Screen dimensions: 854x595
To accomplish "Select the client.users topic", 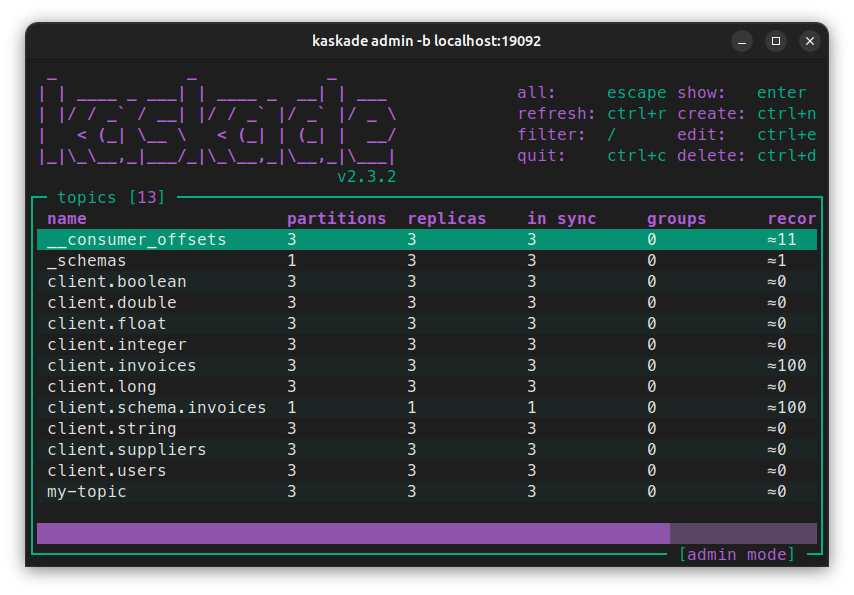I will tap(427, 471).
